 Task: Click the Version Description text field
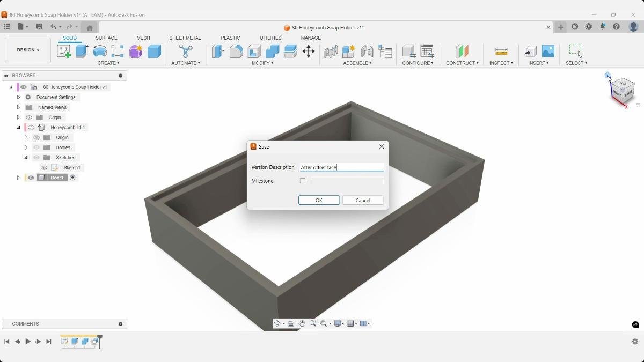click(x=342, y=167)
